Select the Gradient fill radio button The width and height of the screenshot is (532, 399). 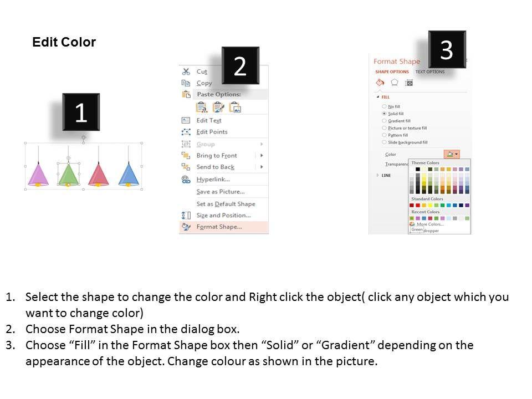[384, 121]
